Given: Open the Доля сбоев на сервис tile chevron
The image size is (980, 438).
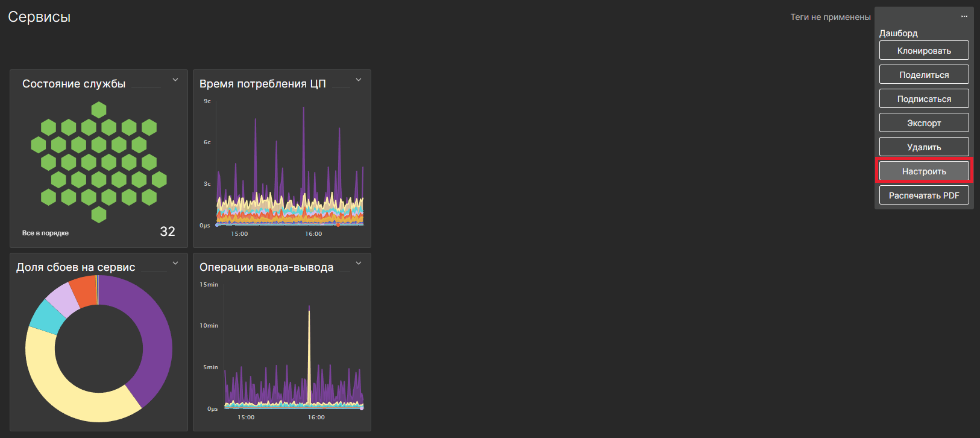Looking at the screenshot, I should coord(175,263).
